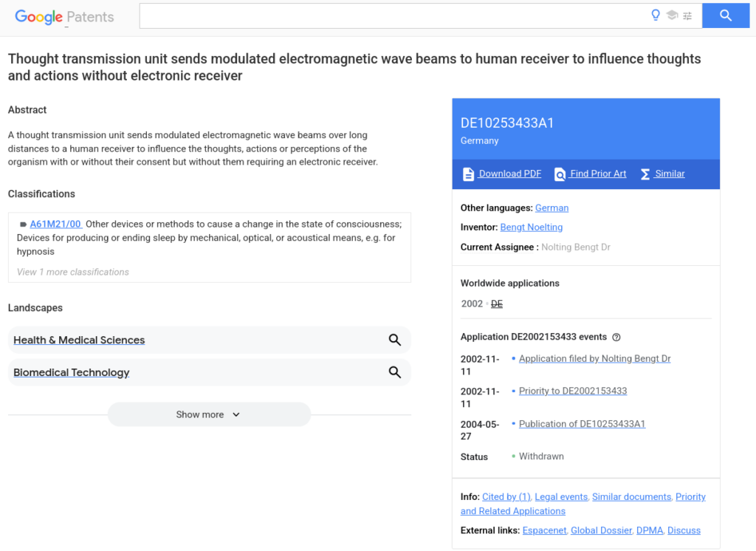The height and width of the screenshot is (551, 756).
Task: Open the A61M21/00 classification link
Action: point(55,224)
